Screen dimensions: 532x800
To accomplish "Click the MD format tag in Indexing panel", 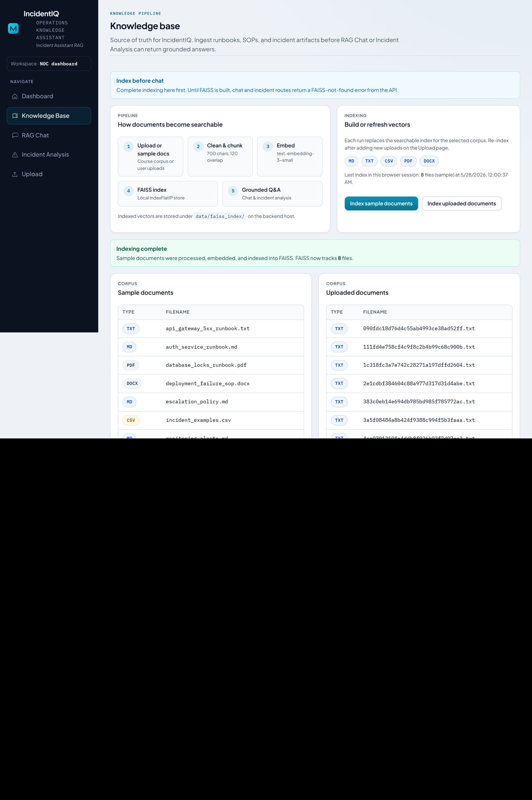I will point(351,161).
